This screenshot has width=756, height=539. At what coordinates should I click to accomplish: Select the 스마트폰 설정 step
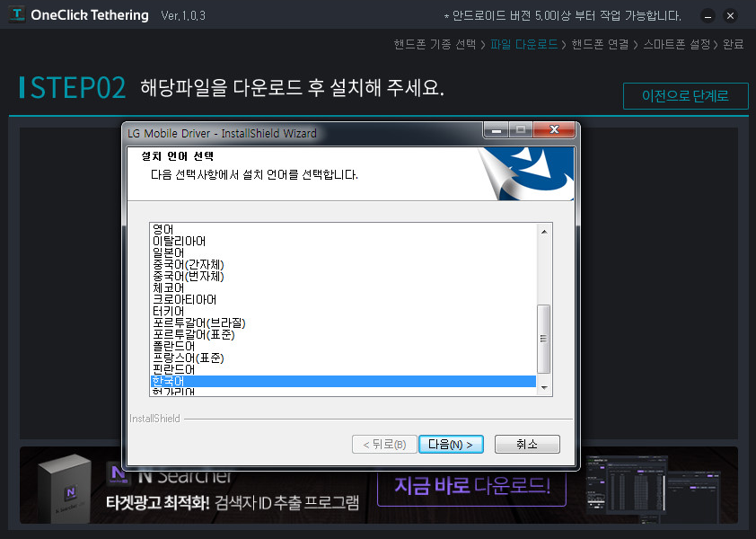pyautogui.click(x=677, y=44)
